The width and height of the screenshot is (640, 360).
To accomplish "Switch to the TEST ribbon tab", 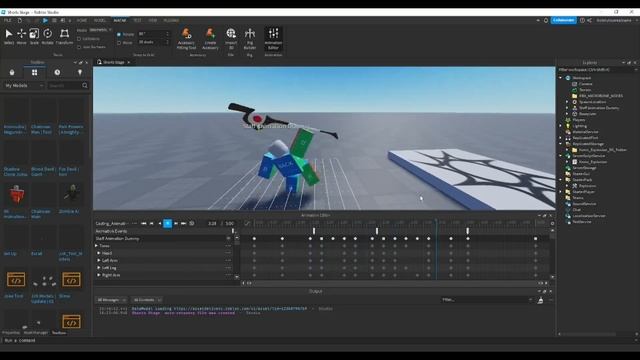I will (137, 20).
